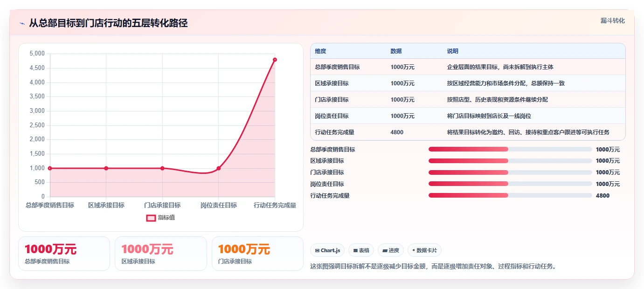
Task: Click the 数据 column header
Action: pyautogui.click(x=396, y=51)
